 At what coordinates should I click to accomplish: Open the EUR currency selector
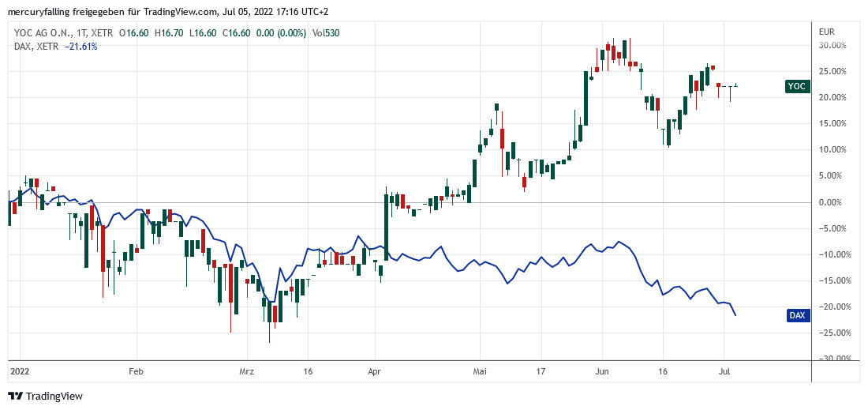coord(827,32)
